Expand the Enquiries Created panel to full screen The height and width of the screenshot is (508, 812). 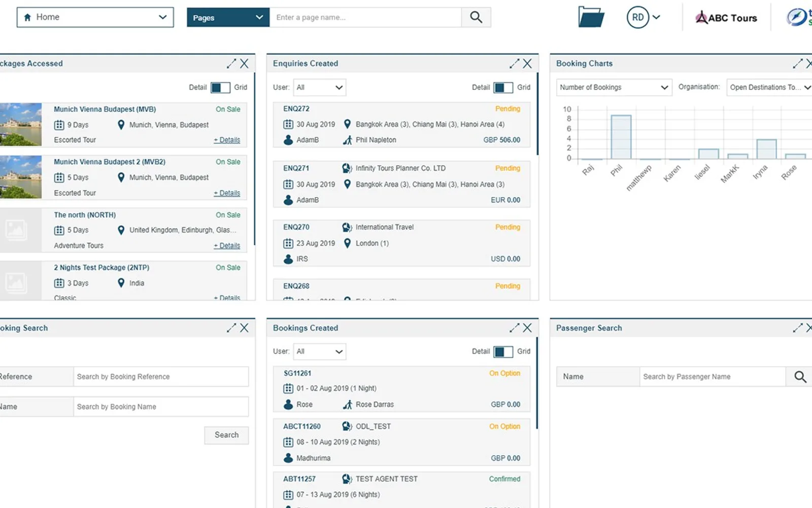coord(514,63)
